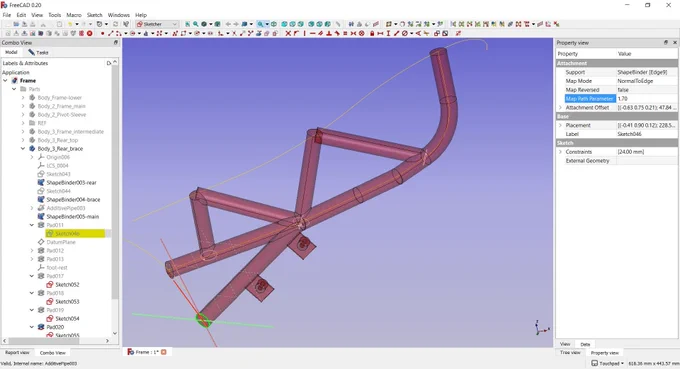Expand the AdditivePipe003 tree node
The height and width of the screenshot is (369, 680).
(x=32, y=208)
